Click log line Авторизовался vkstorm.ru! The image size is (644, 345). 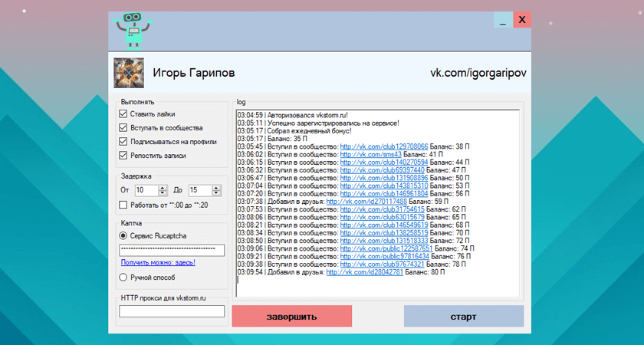tap(293, 116)
